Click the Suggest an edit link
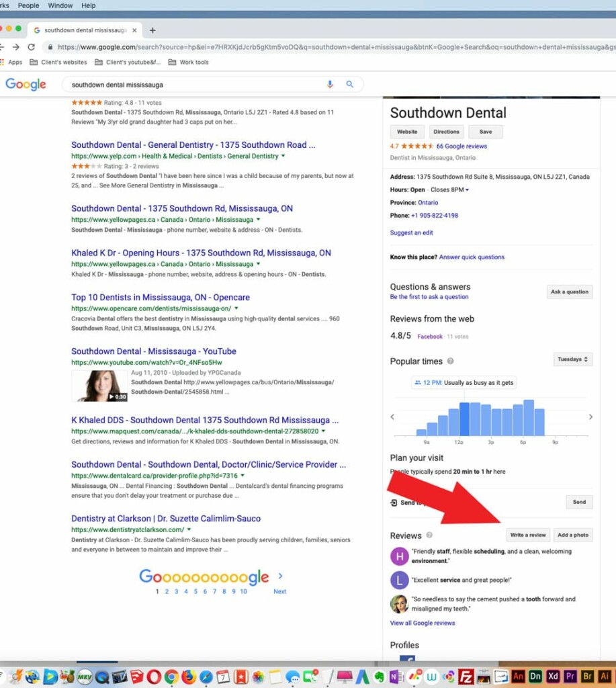Image resolution: width=616 pixels, height=688 pixels. coord(411,232)
